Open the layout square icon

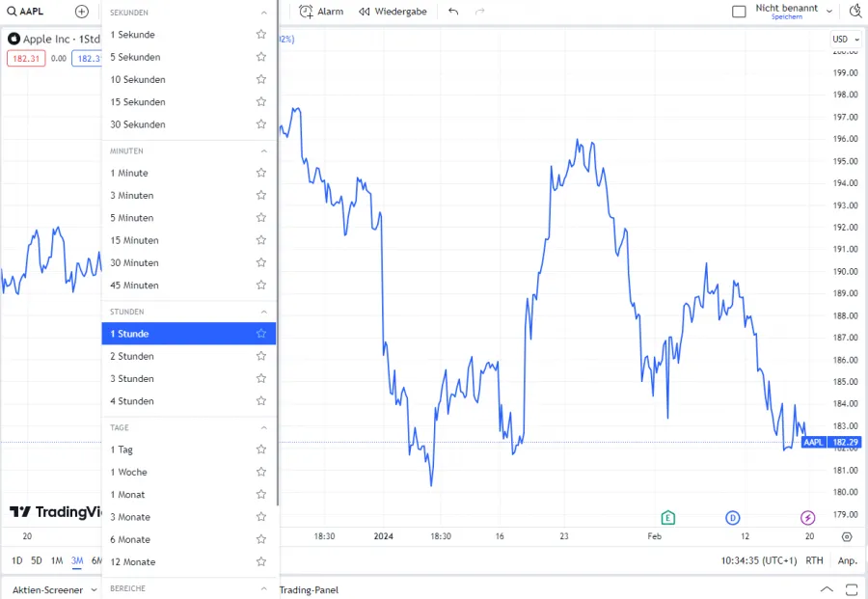[x=739, y=12]
